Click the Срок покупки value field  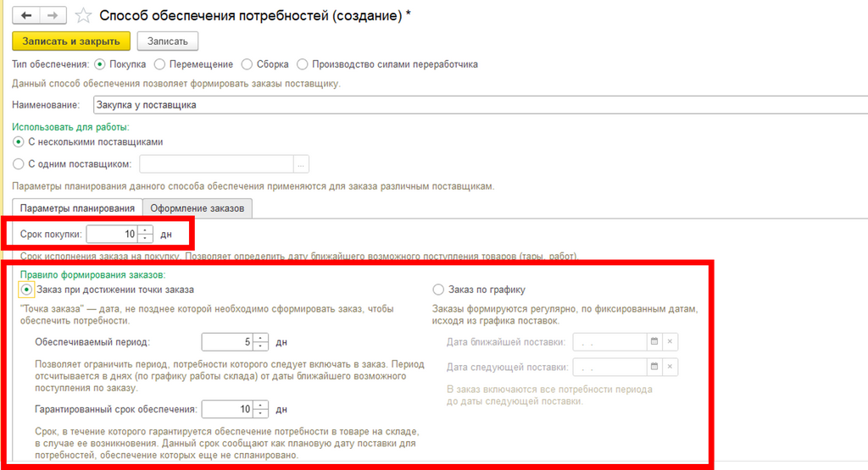(x=113, y=235)
